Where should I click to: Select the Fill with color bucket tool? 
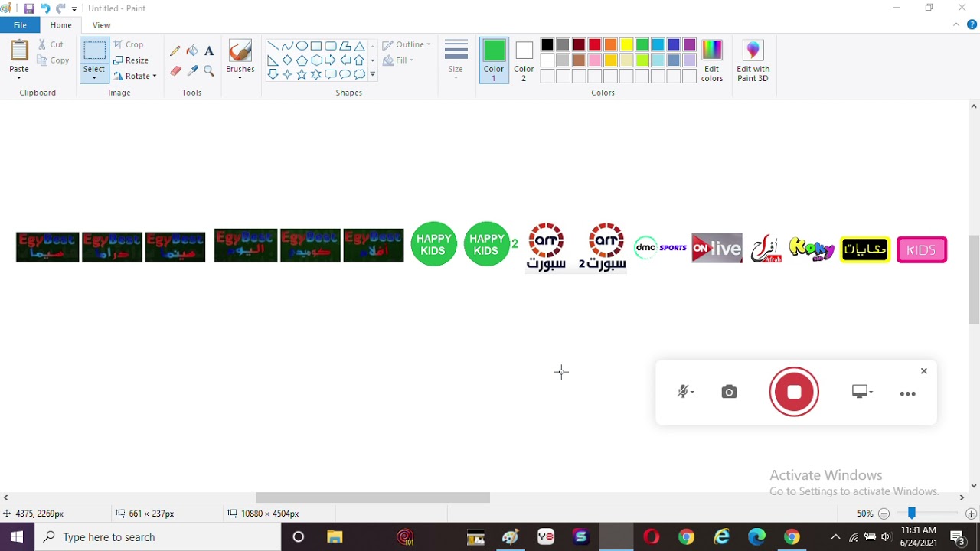click(x=192, y=51)
